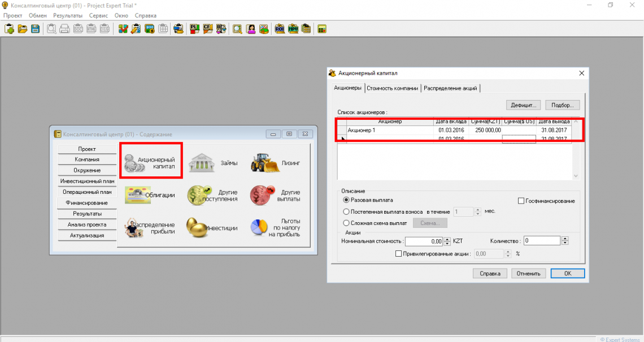Screen dimensions: 644x342
Task: Increase Номинальная стоимость with the up arrow
Action: coord(448,239)
